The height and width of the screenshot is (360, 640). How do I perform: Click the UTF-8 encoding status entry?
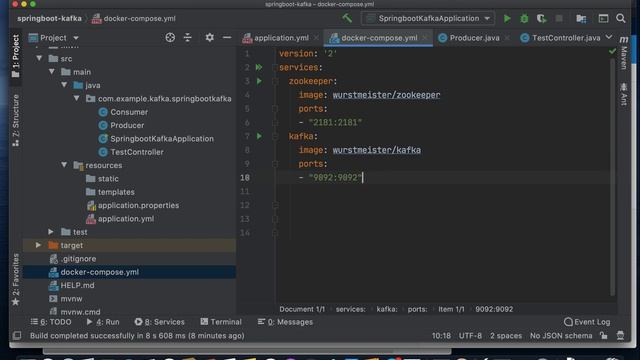pyautogui.click(x=470, y=336)
